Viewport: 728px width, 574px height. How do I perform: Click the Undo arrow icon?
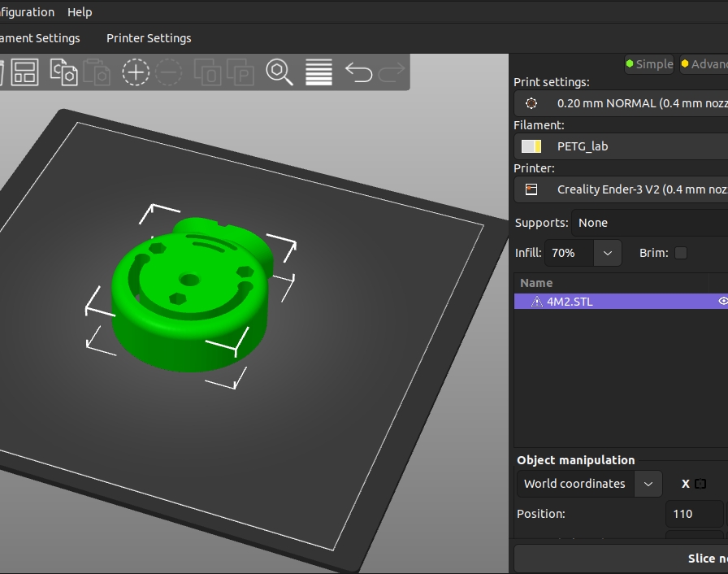(x=358, y=72)
